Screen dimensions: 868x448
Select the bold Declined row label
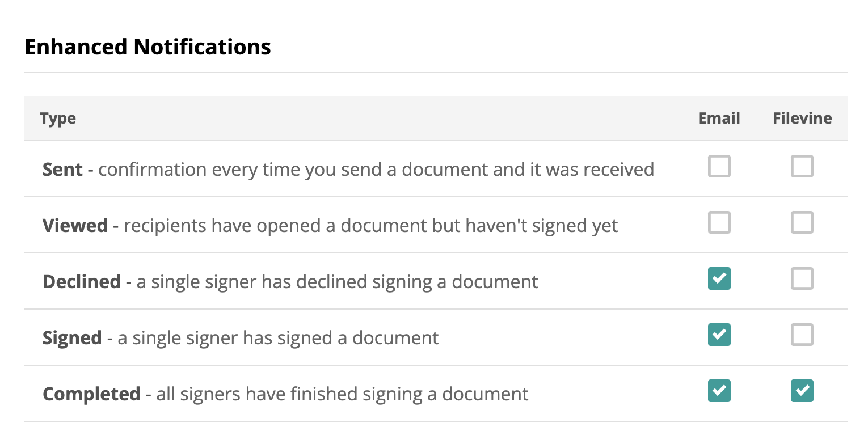(x=82, y=282)
